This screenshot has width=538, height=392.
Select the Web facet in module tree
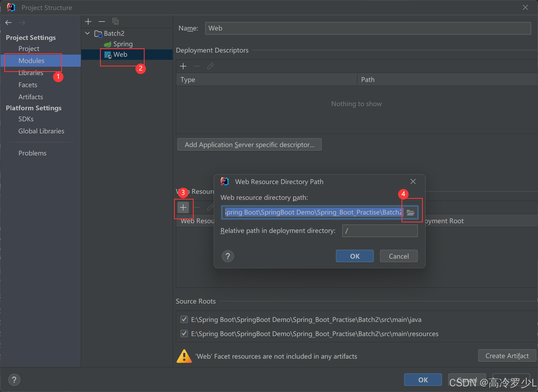[120, 55]
